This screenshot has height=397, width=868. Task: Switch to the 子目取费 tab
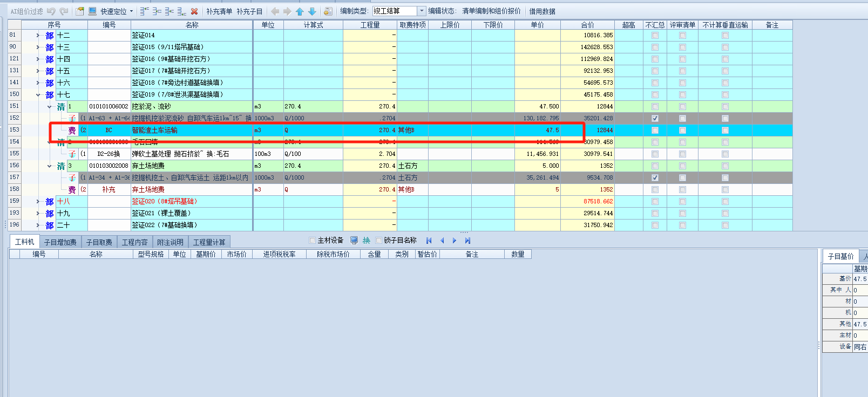tap(99, 242)
